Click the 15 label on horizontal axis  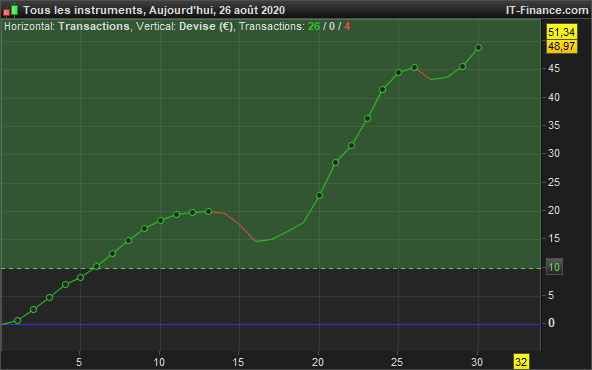(x=238, y=362)
